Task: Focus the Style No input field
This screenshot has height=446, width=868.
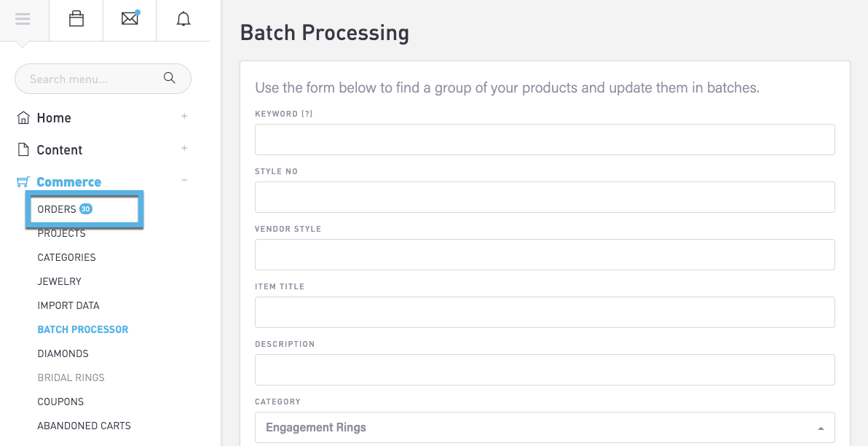Action: [x=544, y=197]
